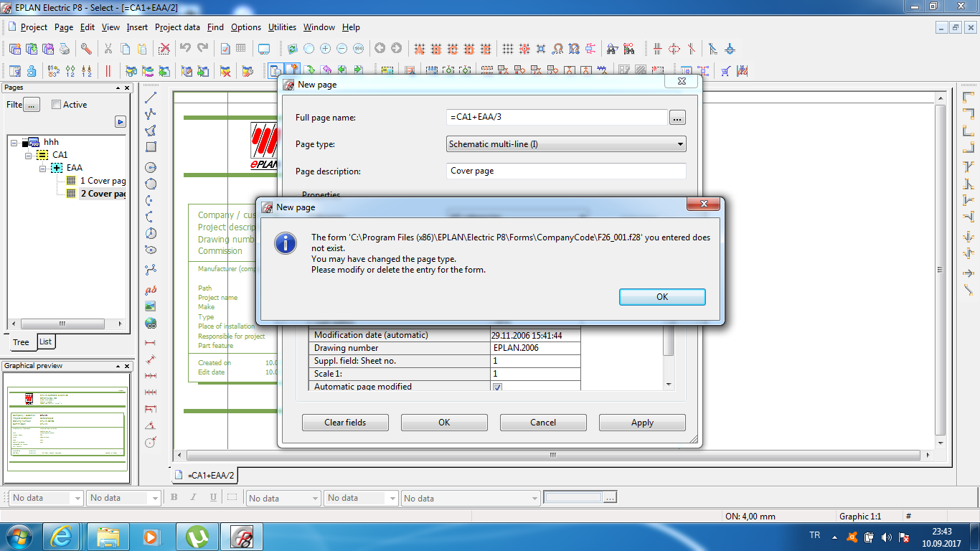Click the Full page name field

coord(557,117)
